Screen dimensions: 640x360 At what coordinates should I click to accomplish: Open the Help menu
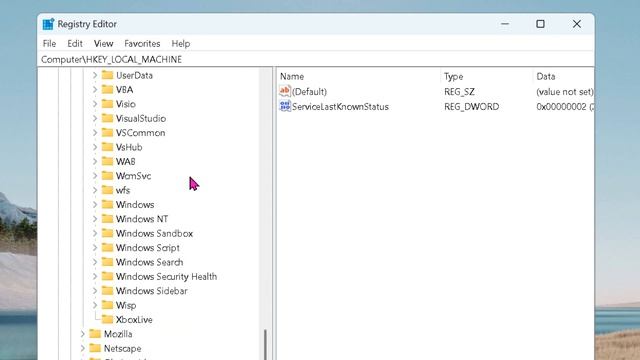click(x=180, y=44)
